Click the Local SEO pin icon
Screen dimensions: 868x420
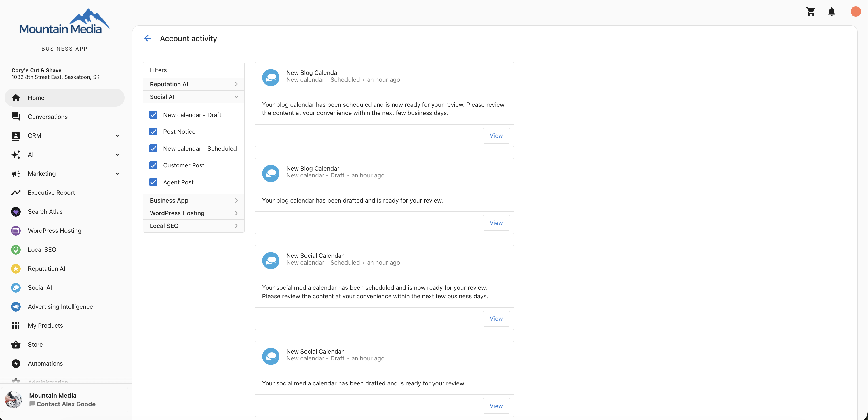click(16, 250)
